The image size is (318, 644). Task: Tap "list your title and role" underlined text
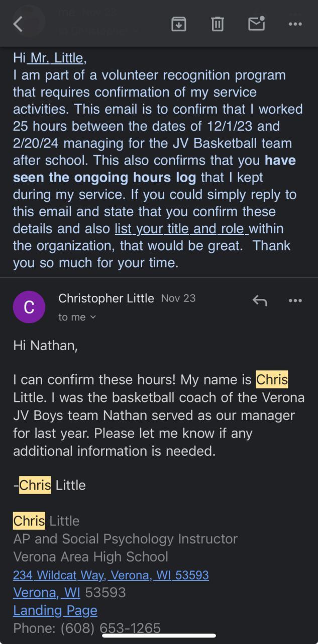pos(181,229)
